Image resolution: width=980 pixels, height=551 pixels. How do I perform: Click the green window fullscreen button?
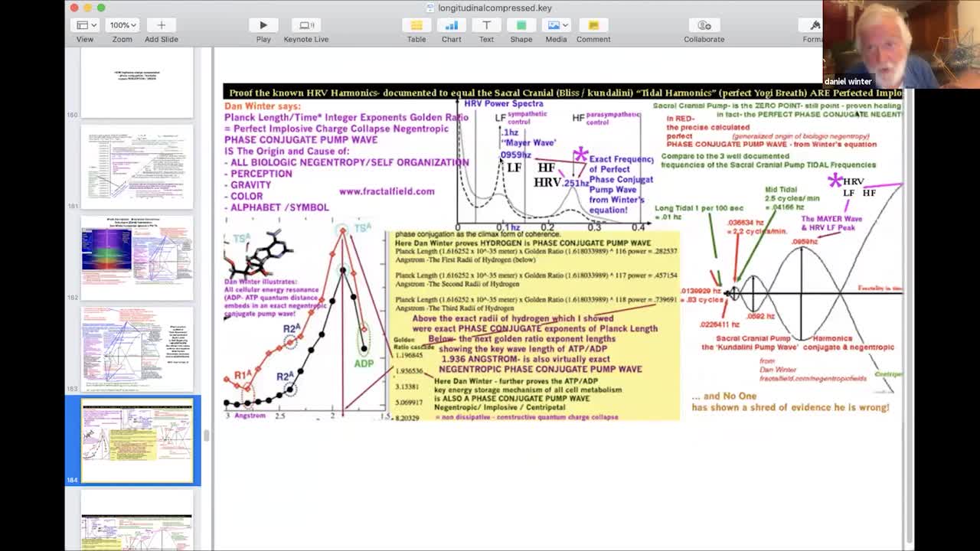click(101, 8)
